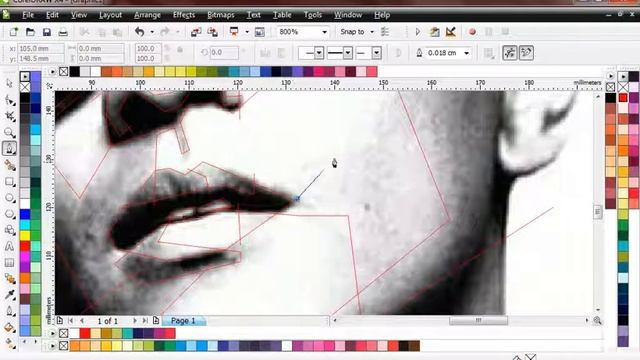Select the Text tool
This screenshot has height=360, width=640.
click(9, 247)
